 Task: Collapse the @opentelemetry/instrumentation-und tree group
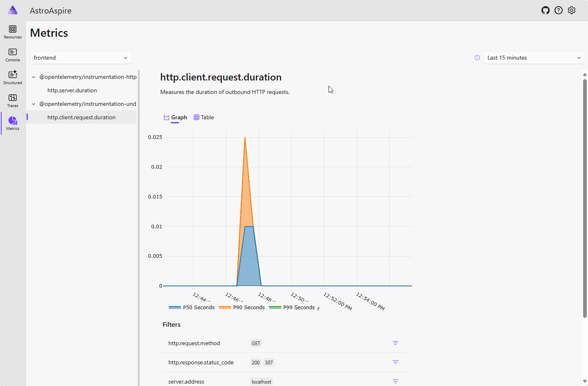coord(34,104)
